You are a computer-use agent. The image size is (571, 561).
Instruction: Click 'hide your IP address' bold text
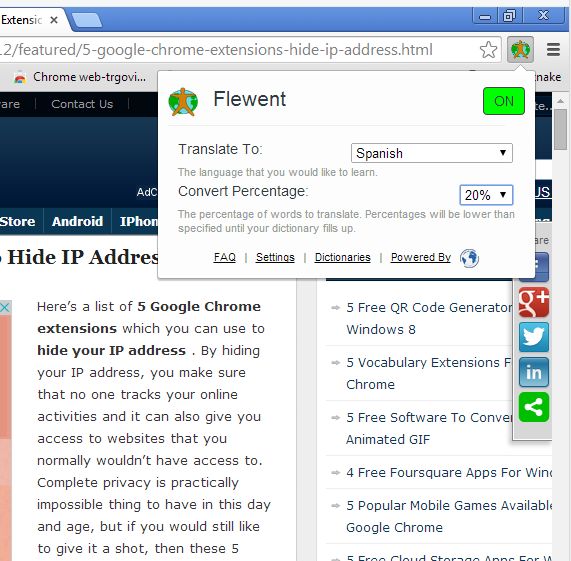(111, 351)
